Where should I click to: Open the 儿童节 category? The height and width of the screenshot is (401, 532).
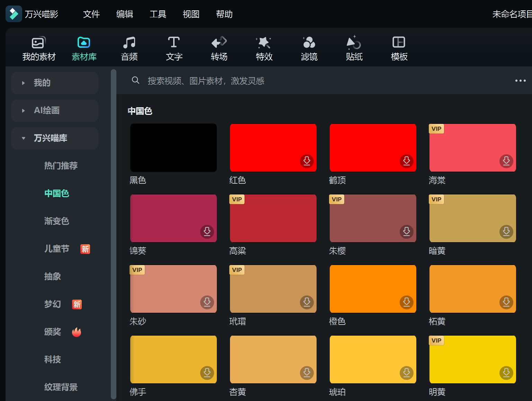tap(57, 249)
